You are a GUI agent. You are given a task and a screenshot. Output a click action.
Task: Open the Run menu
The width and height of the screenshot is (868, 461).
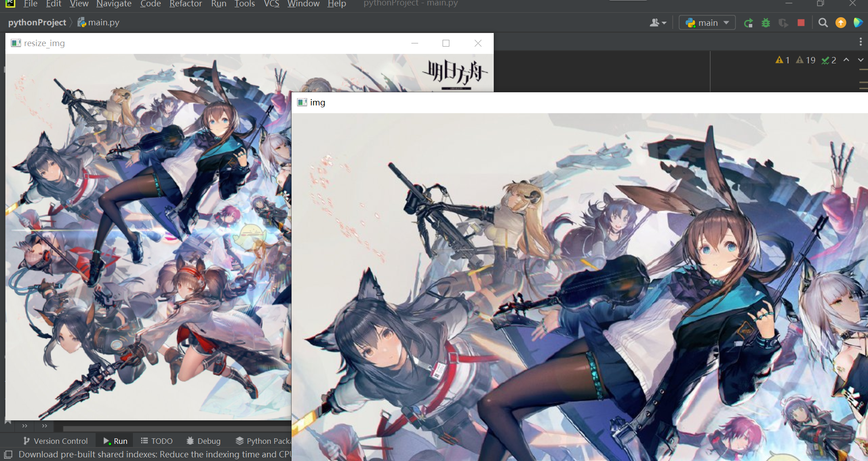click(x=219, y=4)
